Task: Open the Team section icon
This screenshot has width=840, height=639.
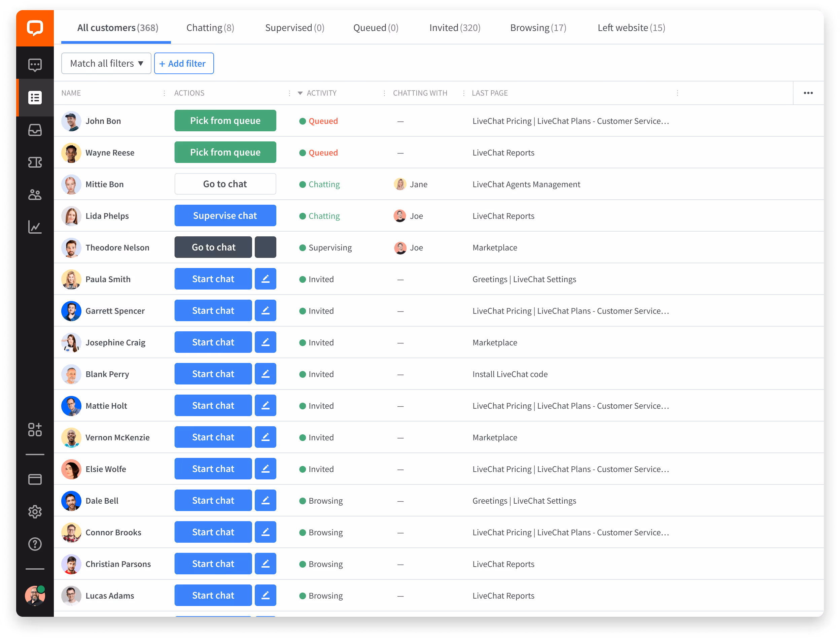Action: tap(35, 195)
